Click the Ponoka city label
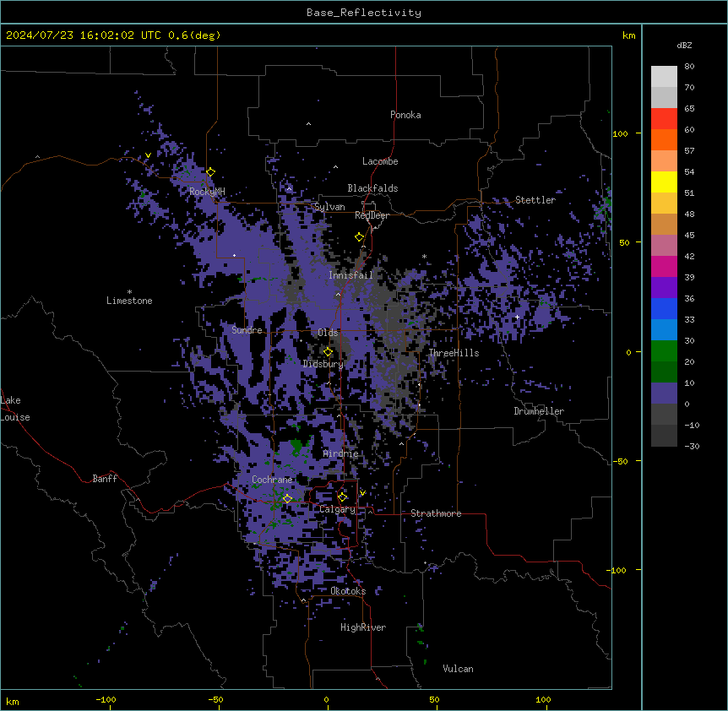Screen dimensions: 728x711 pyautogui.click(x=405, y=115)
